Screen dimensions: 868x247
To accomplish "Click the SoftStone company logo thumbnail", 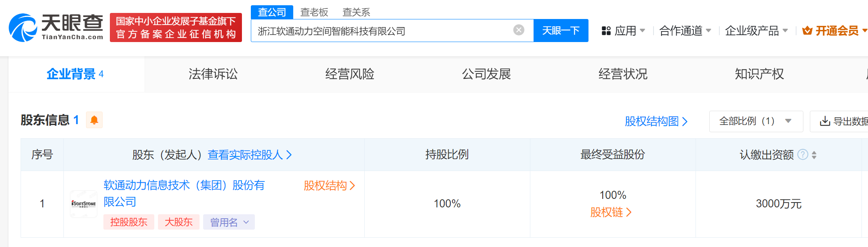I will coord(84,204).
